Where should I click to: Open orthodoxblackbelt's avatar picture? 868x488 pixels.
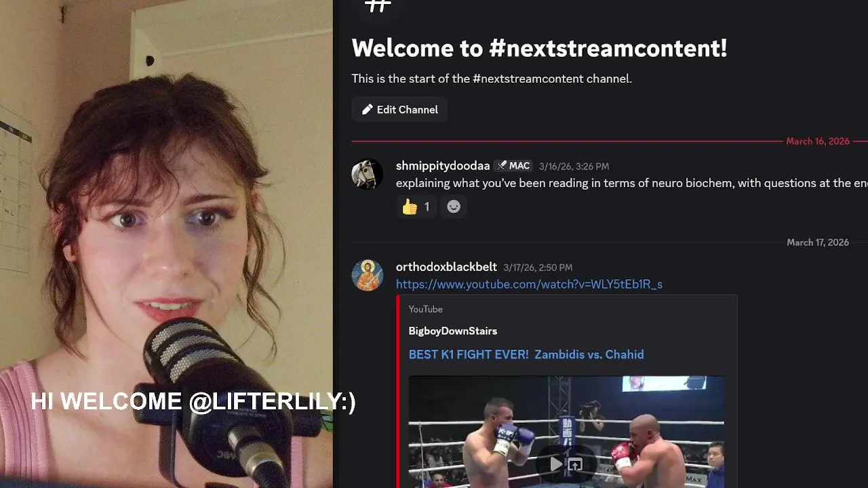pyautogui.click(x=368, y=275)
